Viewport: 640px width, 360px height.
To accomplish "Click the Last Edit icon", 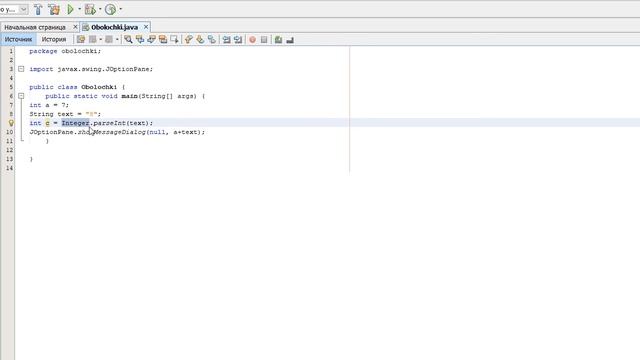I will 81,40.
